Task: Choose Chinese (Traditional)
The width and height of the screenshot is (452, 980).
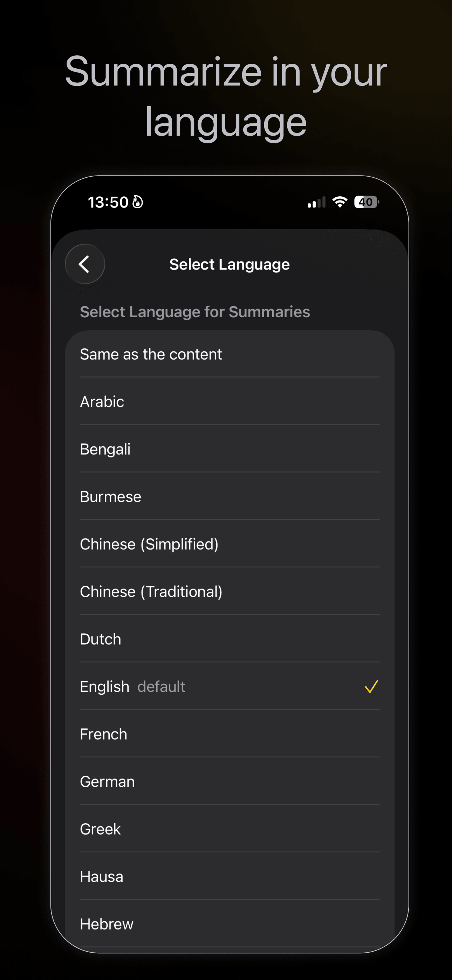Action: pos(151,591)
